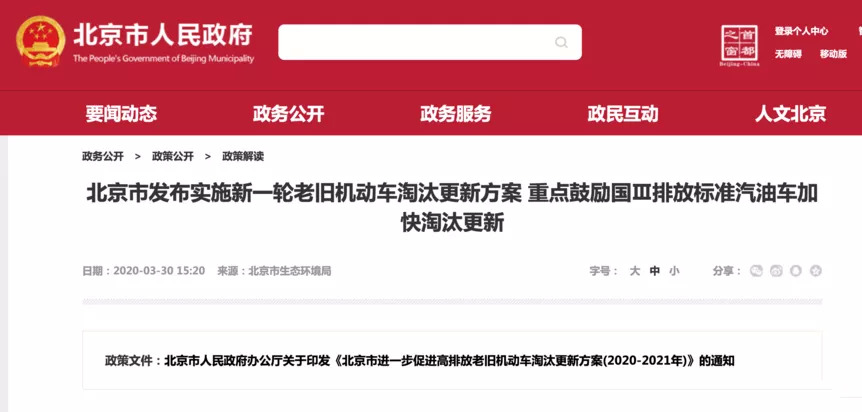Open the 首都之窗 seal logo
The width and height of the screenshot is (862, 412).
[739, 45]
